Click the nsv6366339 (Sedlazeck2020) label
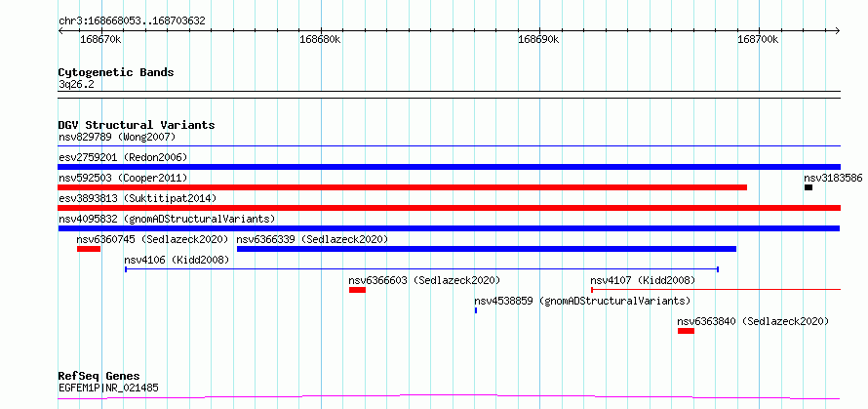 (312, 239)
